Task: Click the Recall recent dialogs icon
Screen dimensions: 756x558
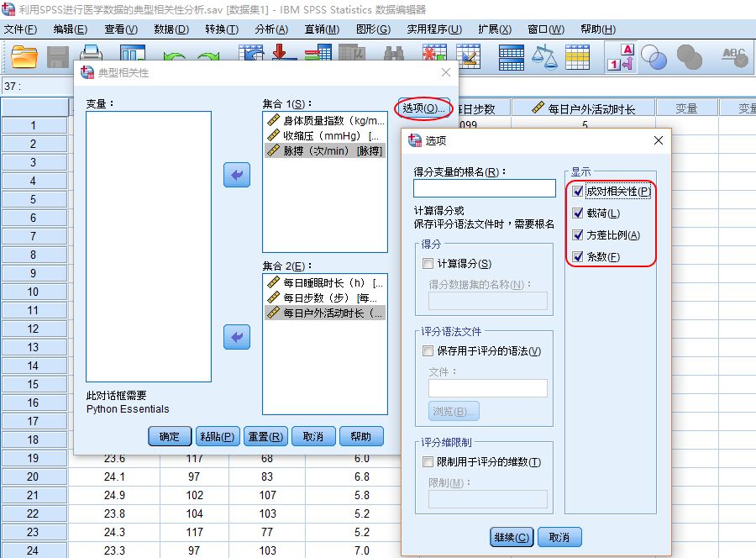Action: click(x=133, y=53)
